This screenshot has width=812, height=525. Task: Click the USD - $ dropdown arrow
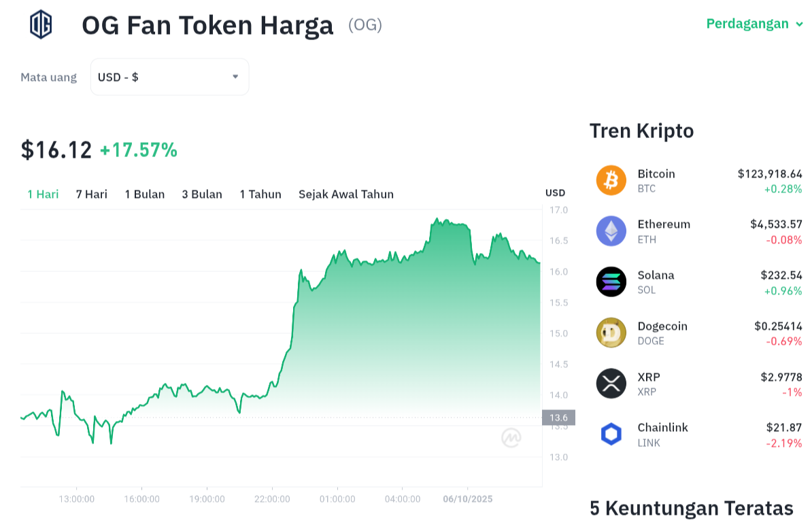click(235, 77)
